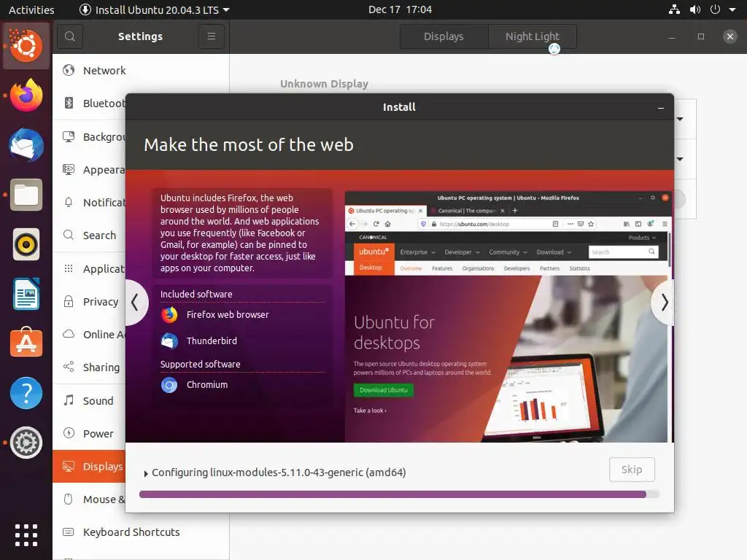The height and width of the screenshot is (560, 747).
Task: Select Sound in the Settings sidebar
Action: point(89,400)
